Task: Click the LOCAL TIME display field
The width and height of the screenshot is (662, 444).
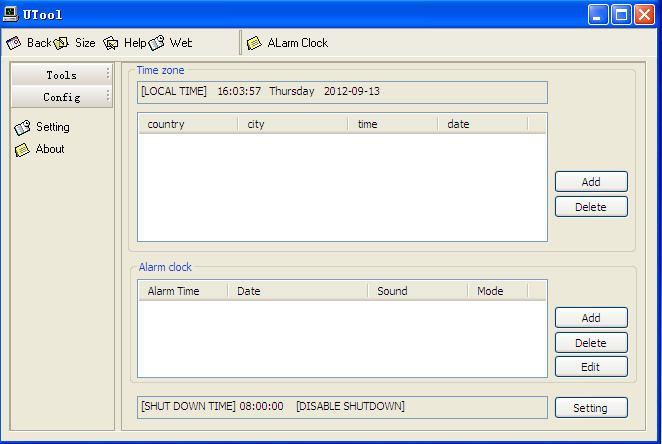Action: 342,92
